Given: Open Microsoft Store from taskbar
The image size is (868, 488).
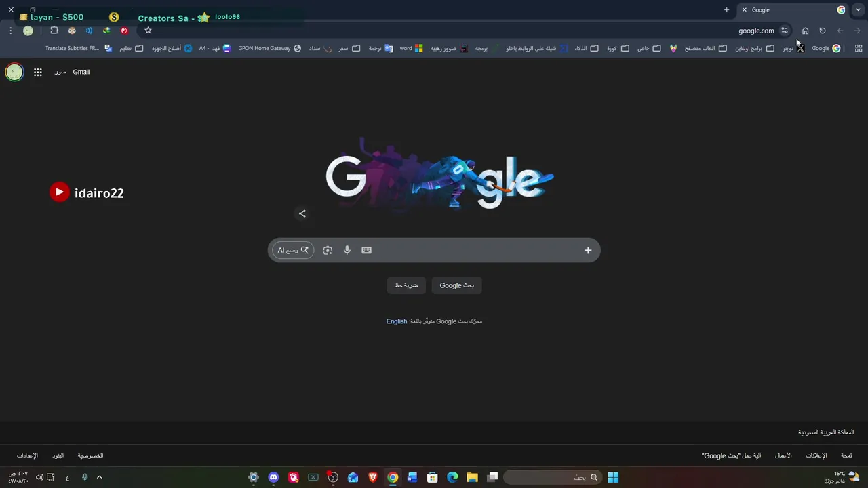Looking at the screenshot, I should pyautogui.click(x=432, y=477).
